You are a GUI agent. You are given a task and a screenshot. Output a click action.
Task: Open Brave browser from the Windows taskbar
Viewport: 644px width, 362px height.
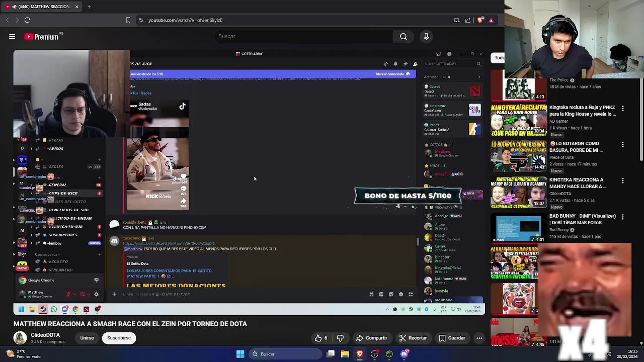click(x=360, y=354)
